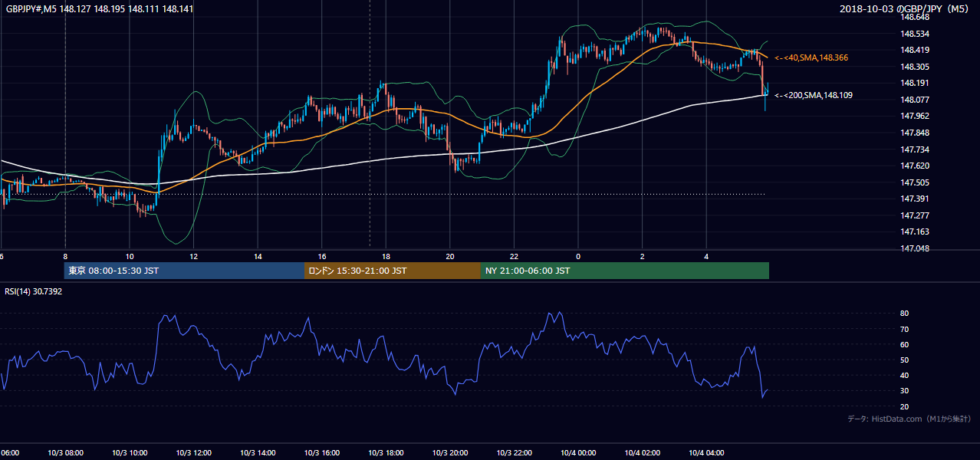Click RSI scale value 20 on the right axis

coord(904,407)
